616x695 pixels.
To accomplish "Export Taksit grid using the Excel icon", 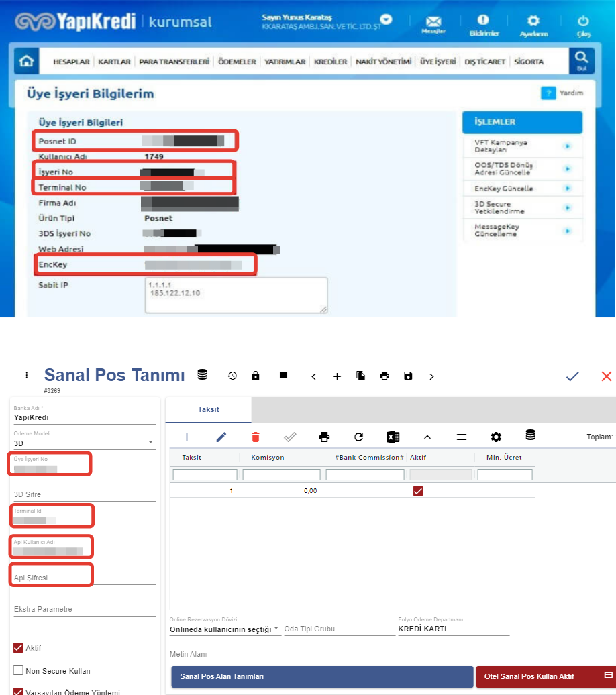I will (393, 437).
